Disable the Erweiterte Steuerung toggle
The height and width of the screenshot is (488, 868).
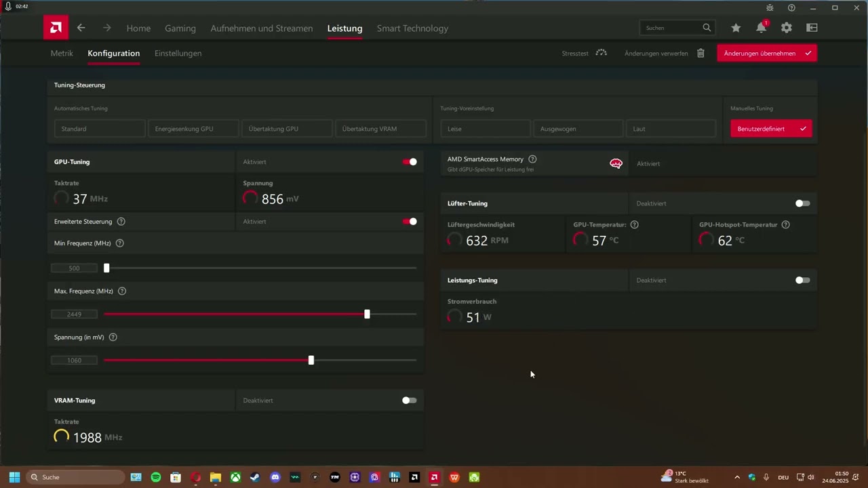pyautogui.click(x=410, y=222)
